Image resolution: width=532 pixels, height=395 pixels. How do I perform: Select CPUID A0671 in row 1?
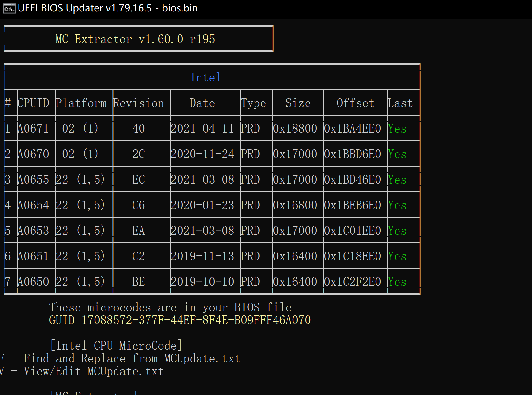(x=33, y=128)
